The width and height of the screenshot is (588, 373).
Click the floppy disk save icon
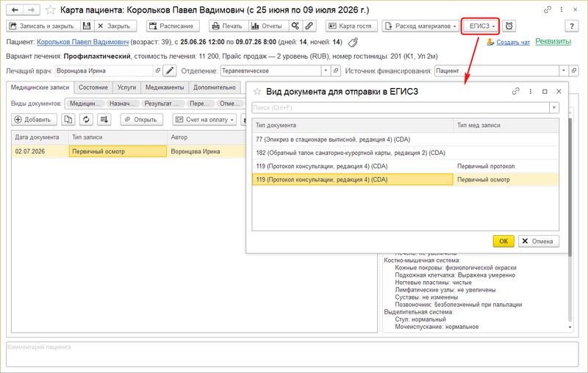(x=87, y=26)
